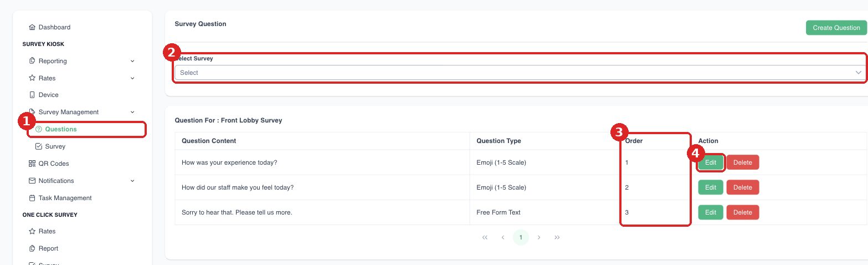
Task: Go to the previous page arrow
Action: pyautogui.click(x=503, y=237)
